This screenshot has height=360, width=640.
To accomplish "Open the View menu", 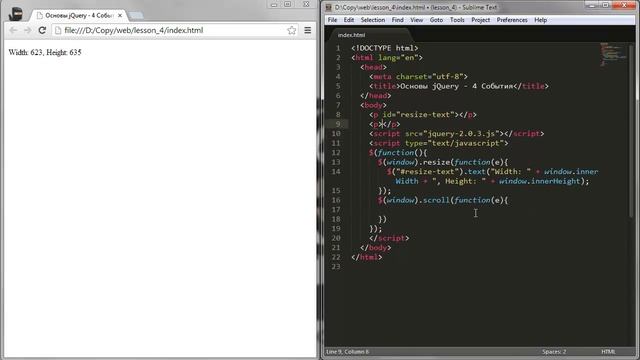I will [416, 20].
